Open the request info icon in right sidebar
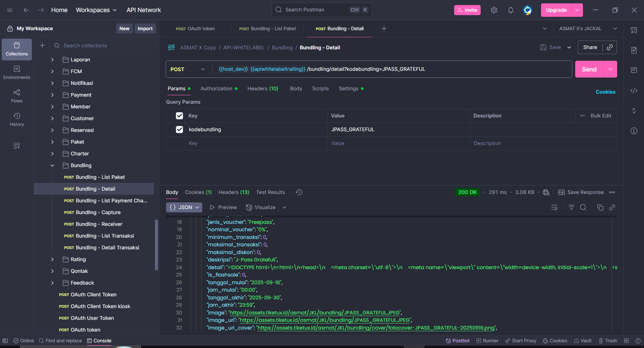Image resolution: width=644 pixels, height=348 pixels. point(634,131)
